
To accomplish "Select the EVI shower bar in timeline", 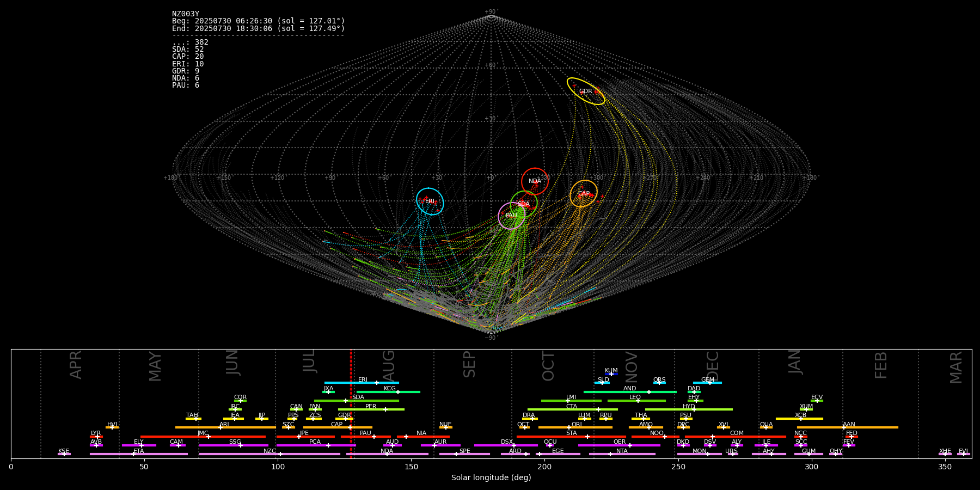I will 964,454.
